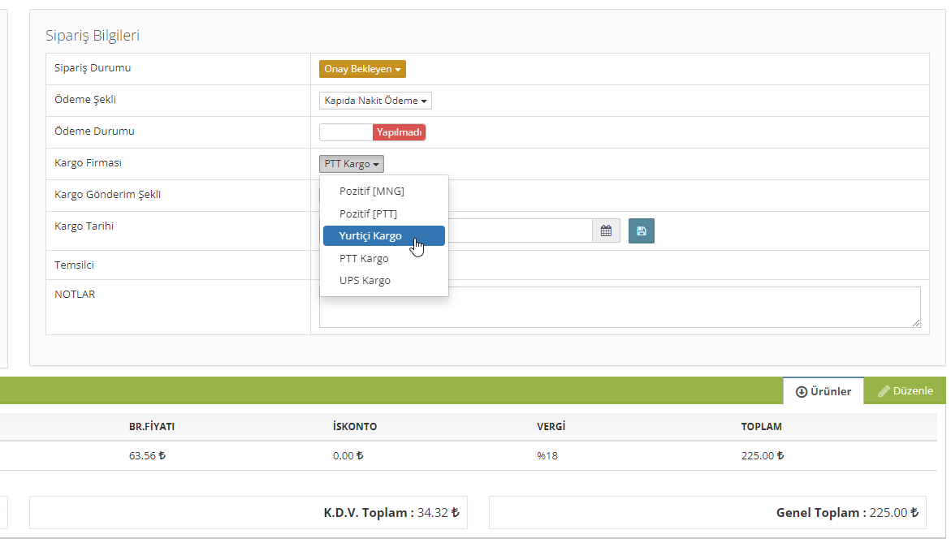Click the save icon beside Kargo Tarihi
951x560 pixels.
point(642,231)
